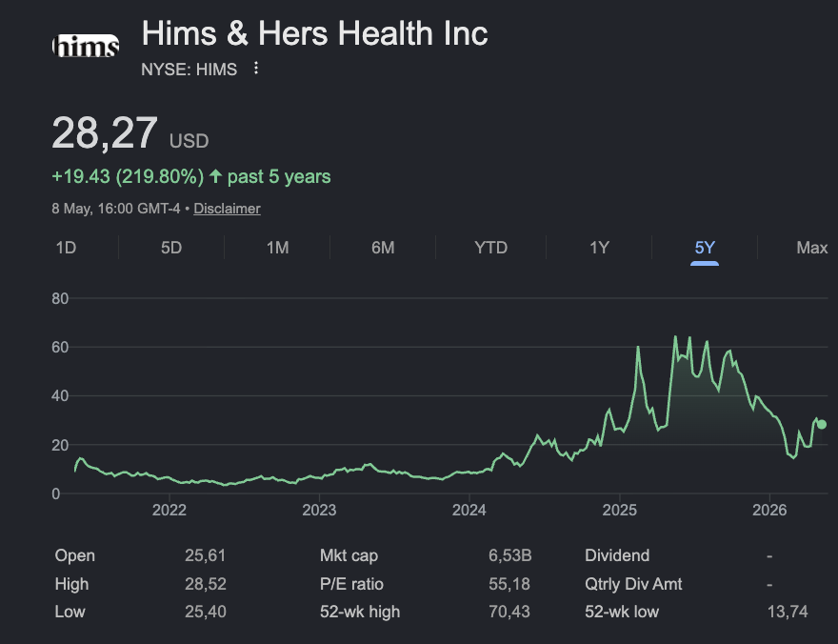Select the 1D time range tab
This screenshot has width=838, height=644.
(x=67, y=248)
